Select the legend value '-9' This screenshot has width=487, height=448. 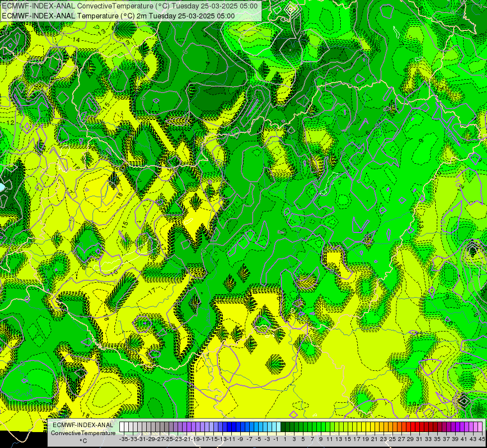coord(240,440)
